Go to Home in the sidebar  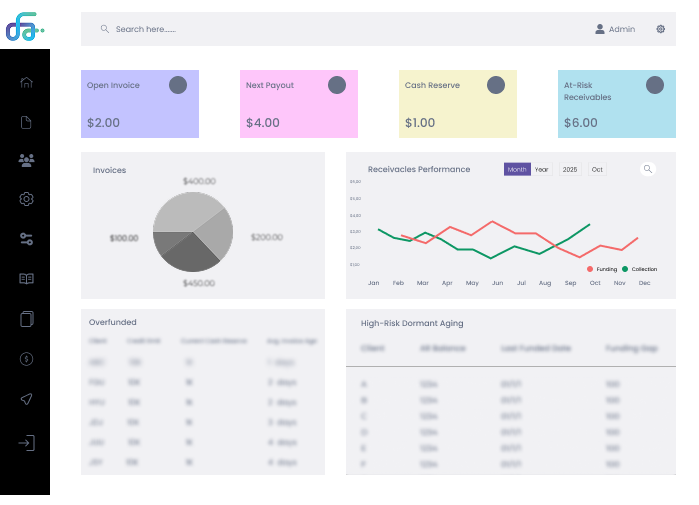[x=26, y=82]
